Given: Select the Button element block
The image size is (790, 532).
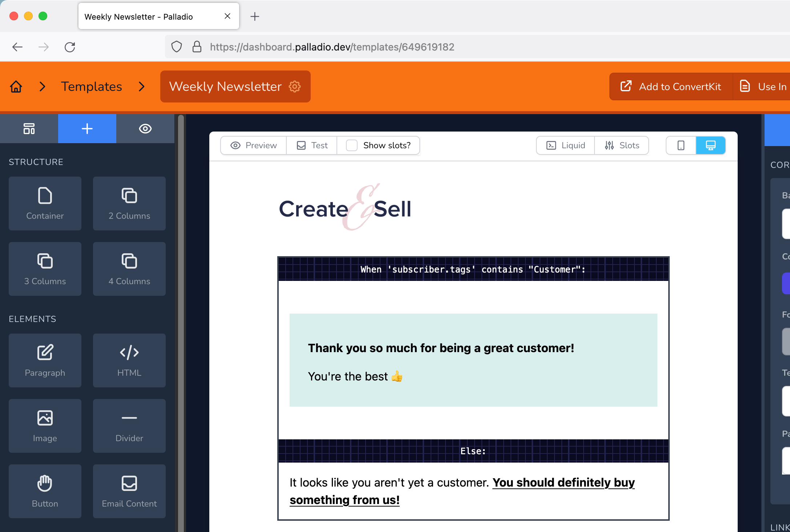Looking at the screenshot, I should coord(45,491).
